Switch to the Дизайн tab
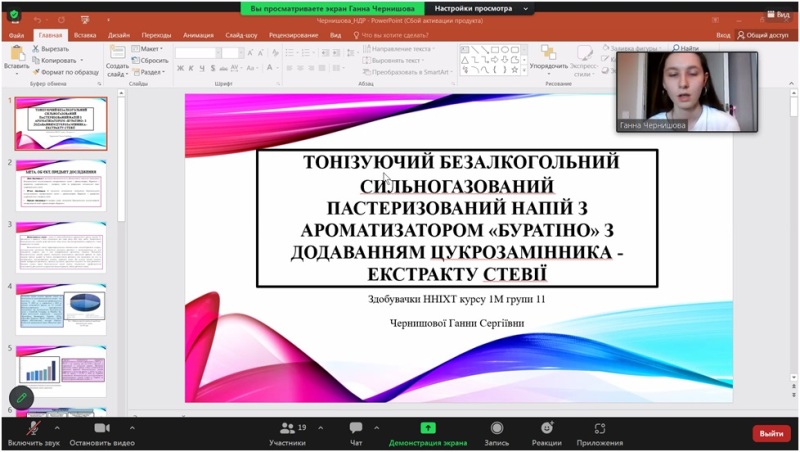Screen dimensions: 800x452 click(118, 35)
